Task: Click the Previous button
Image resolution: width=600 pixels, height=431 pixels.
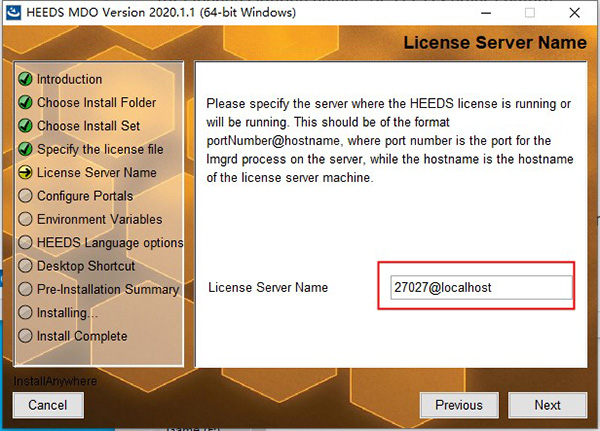Action: click(459, 405)
